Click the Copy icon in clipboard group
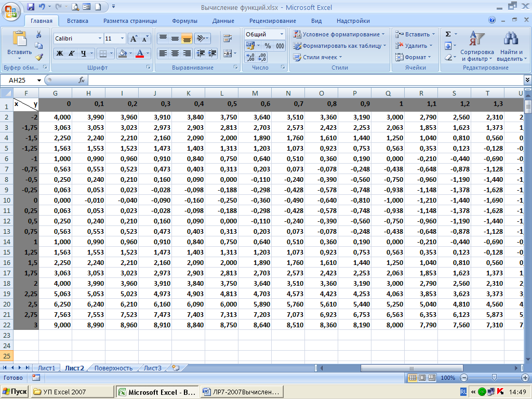Screen dimensions: 532x399 38,46
